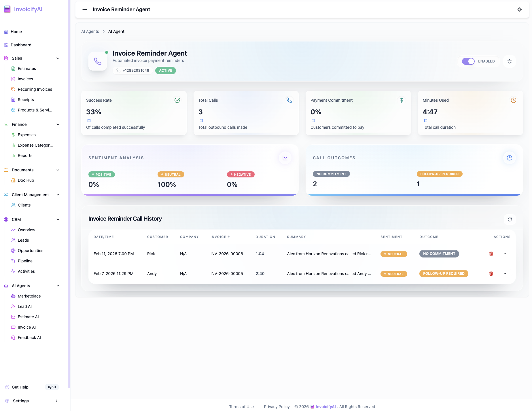
Task: Open agent settings gear icon
Action: [510, 61]
